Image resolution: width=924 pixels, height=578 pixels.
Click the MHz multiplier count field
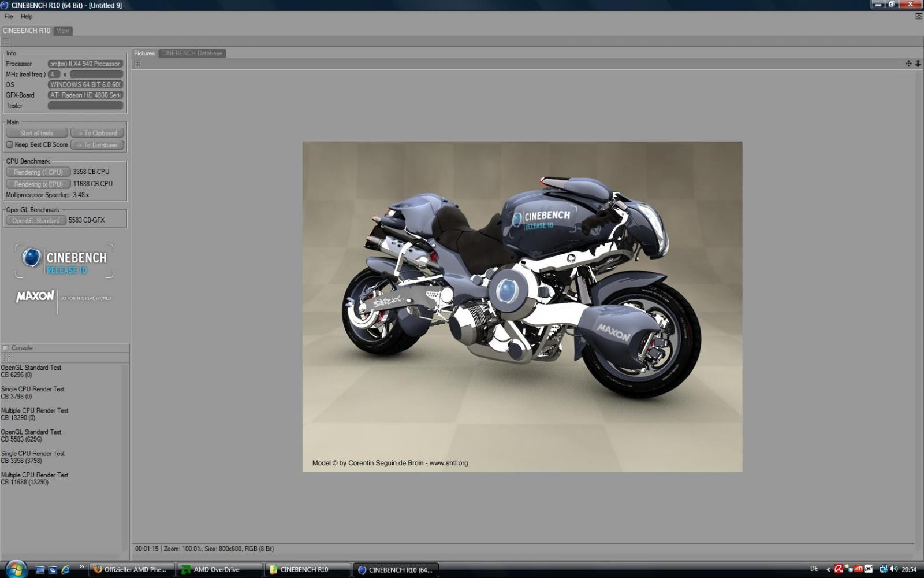pyautogui.click(x=54, y=74)
